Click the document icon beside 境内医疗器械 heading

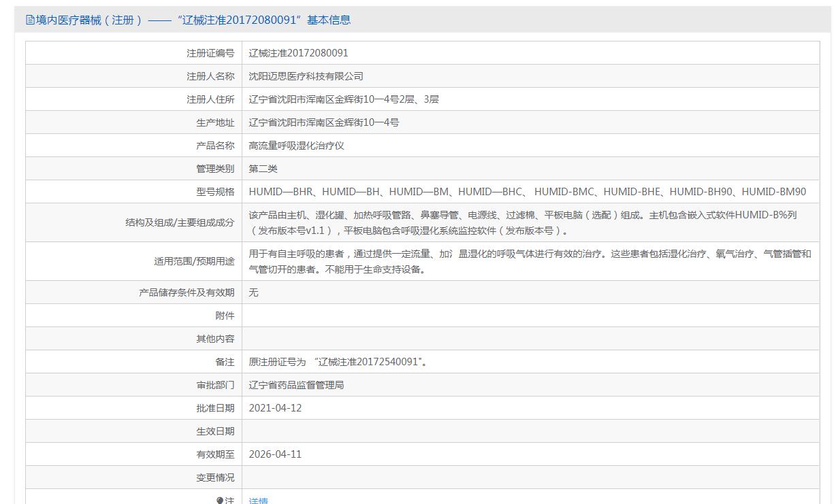pos(30,20)
